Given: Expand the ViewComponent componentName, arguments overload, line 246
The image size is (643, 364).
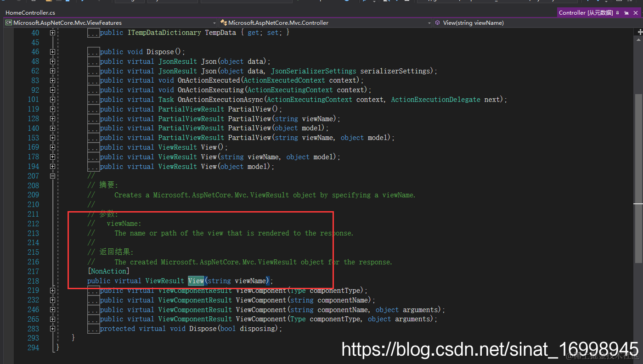Looking at the screenshot, I should point(52,310).
